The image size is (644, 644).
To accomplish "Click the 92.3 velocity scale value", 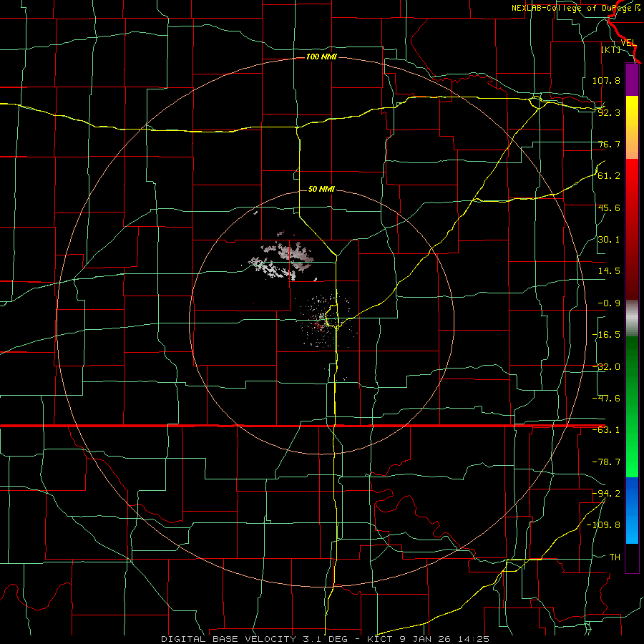I will (609, 112).
